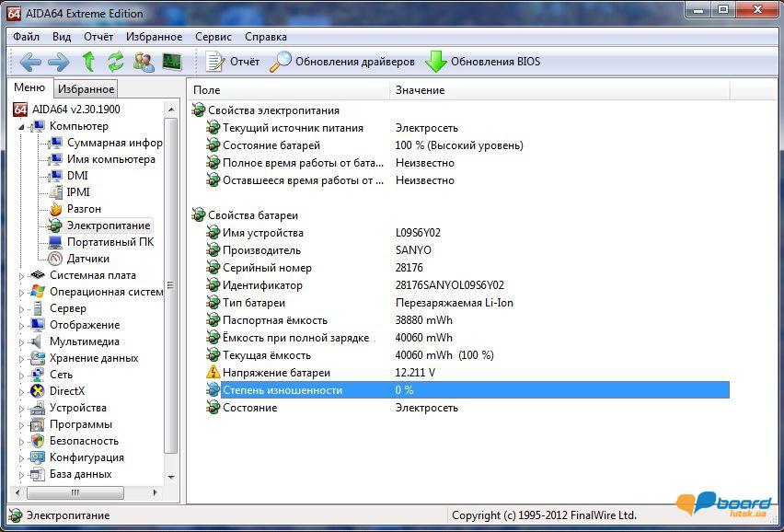This screenshot has width=784, height=532.
Task: Switch to the Избранное tab
Action: pyautogui.click(x=86, y=89)
